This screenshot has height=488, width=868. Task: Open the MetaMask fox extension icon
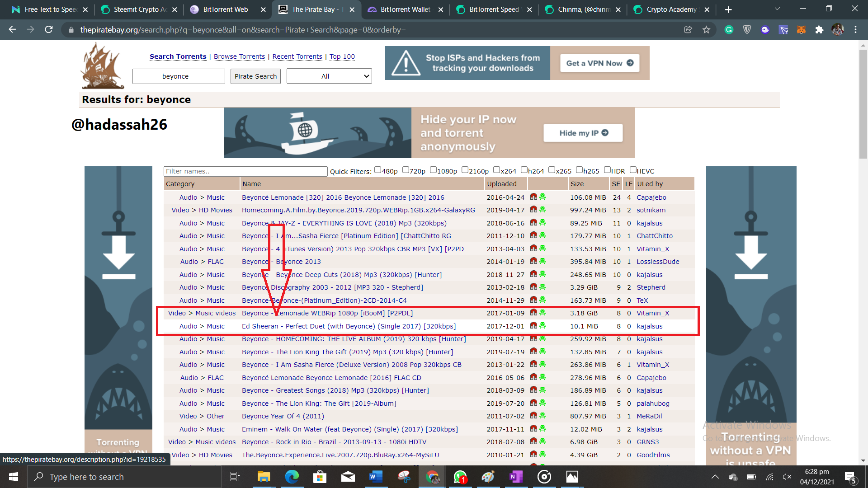coord(801,30)
